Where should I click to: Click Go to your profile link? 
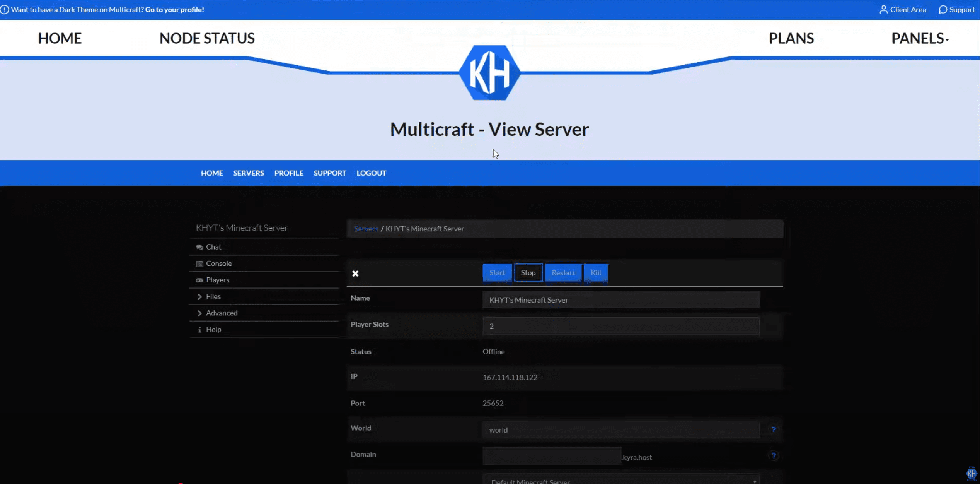(175, 10)
